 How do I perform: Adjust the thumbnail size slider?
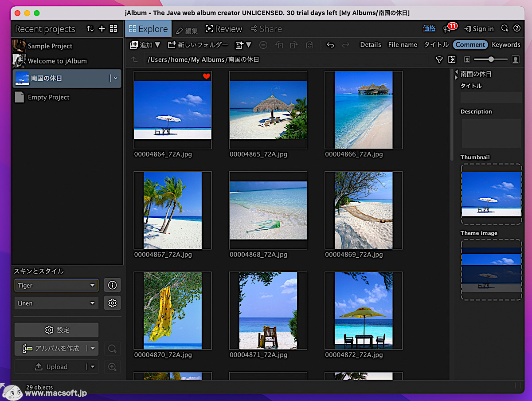coord(491,59)
